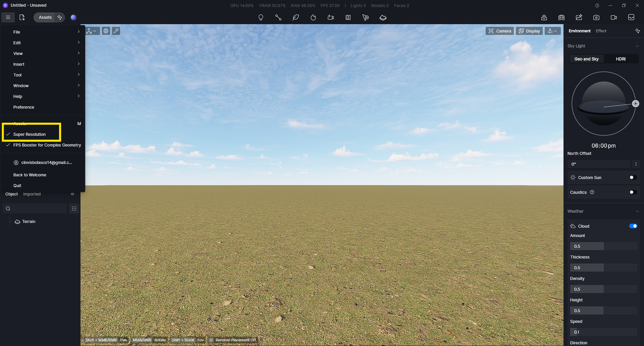Screen dimensions: 644x346
Task: Select the cursor placement tool icon
Action: 365,17
